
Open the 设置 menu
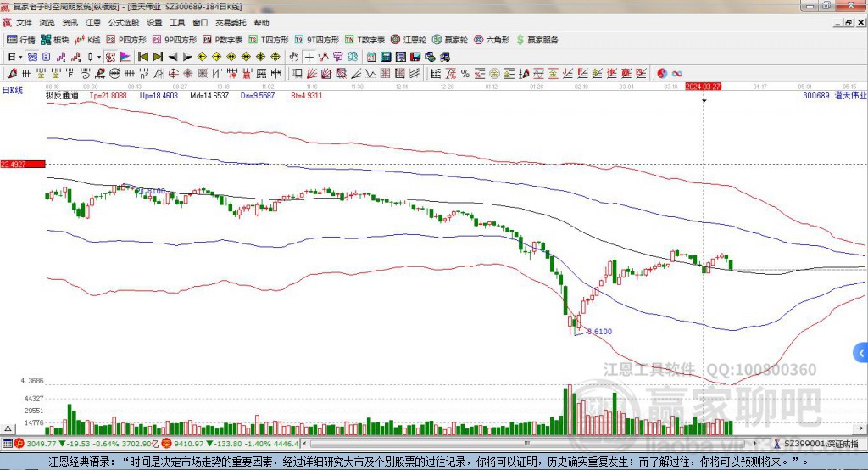[154, 23]
